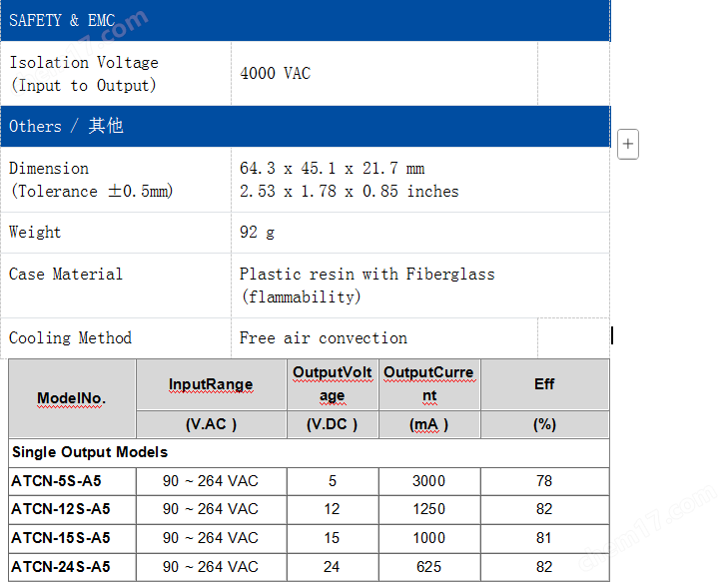Select model 'ATCN-24S-A5' cell

point(73,567)
